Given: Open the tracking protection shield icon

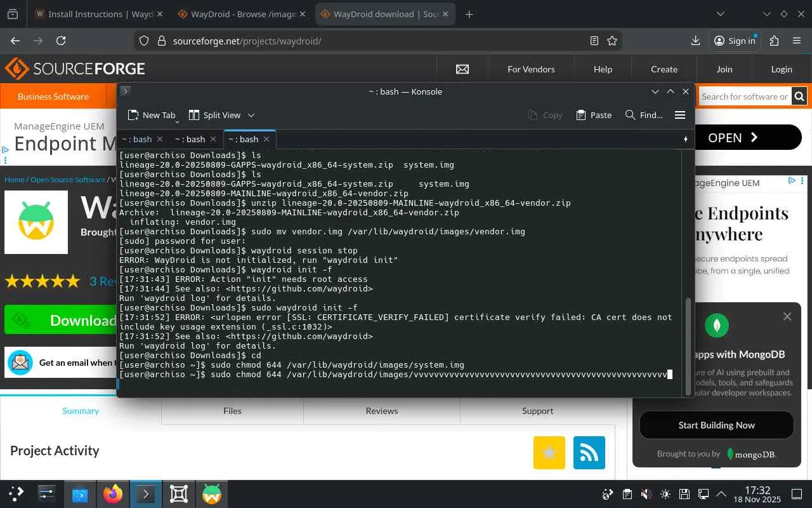Looking at the screenshot, I should pyautogui.click(x=144, y=41).
